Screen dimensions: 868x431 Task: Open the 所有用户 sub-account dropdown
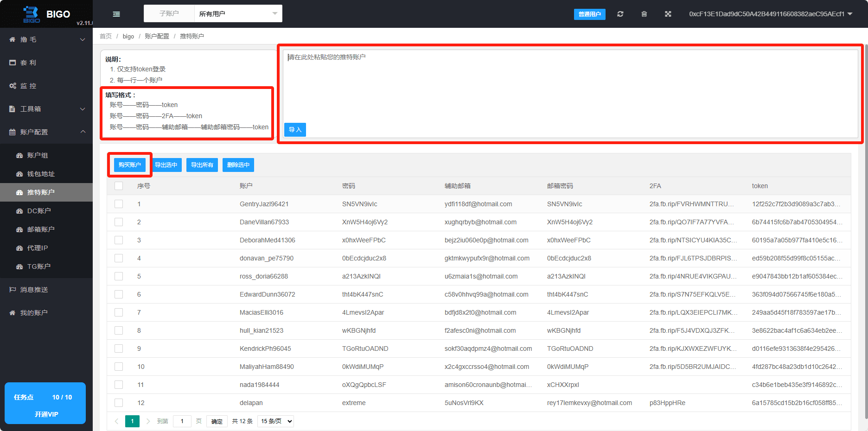point(238,13)
